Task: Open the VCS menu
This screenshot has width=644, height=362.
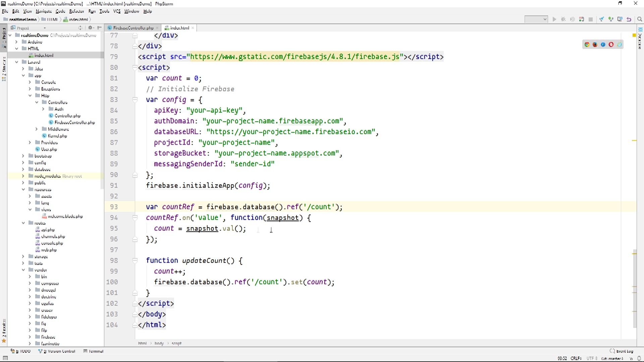Action: pyautogui.click(x=117, y=11)
